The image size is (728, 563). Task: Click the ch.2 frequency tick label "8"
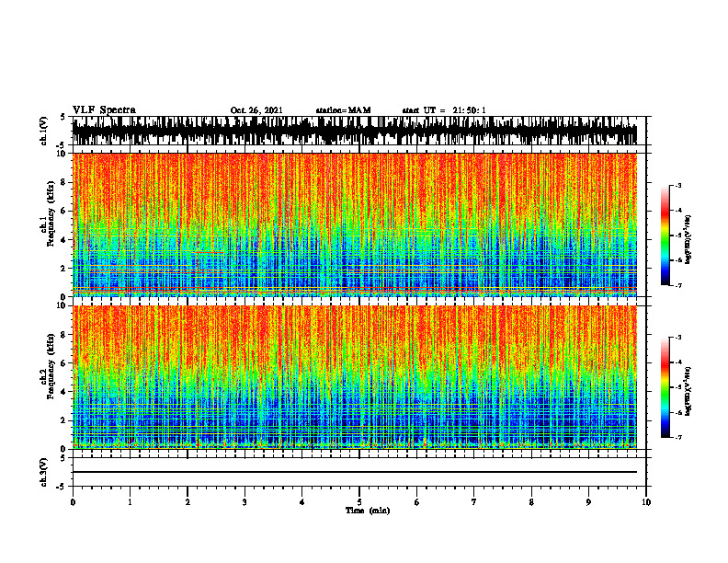click(x=64, y=335)
